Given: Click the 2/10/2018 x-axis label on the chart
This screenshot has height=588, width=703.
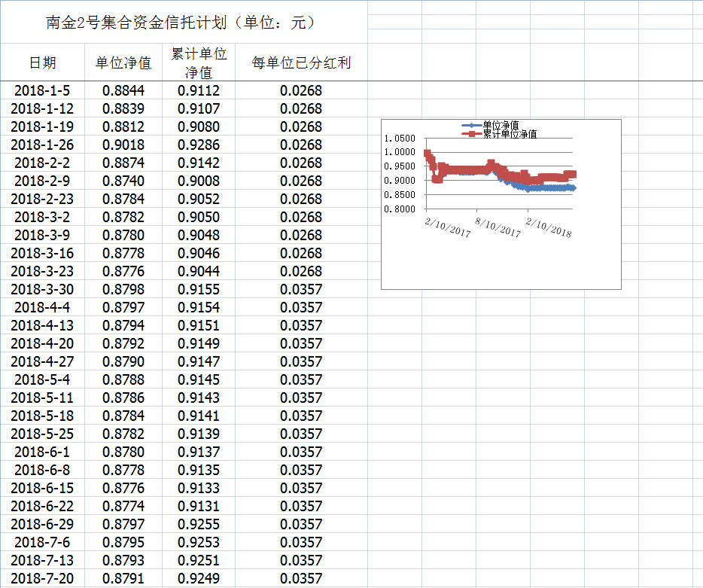Looking at the screenshot, I should pyautogui.click(x=549, y=227).
